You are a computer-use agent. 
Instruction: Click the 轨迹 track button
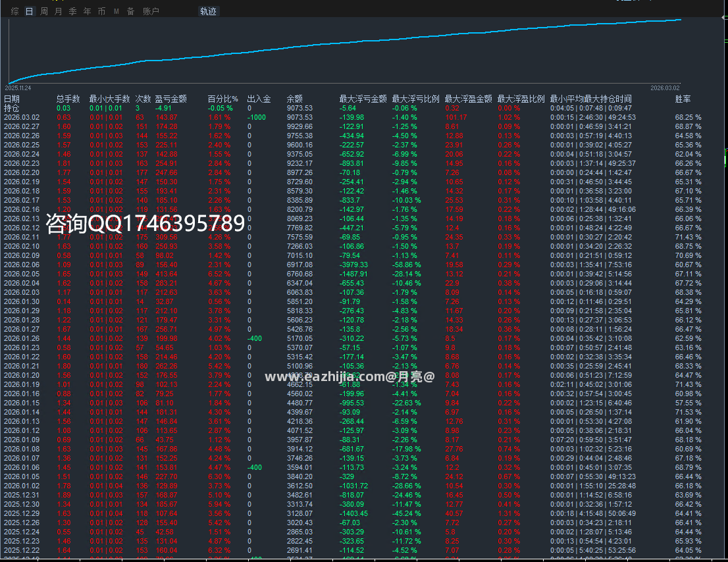coord(209,11)
